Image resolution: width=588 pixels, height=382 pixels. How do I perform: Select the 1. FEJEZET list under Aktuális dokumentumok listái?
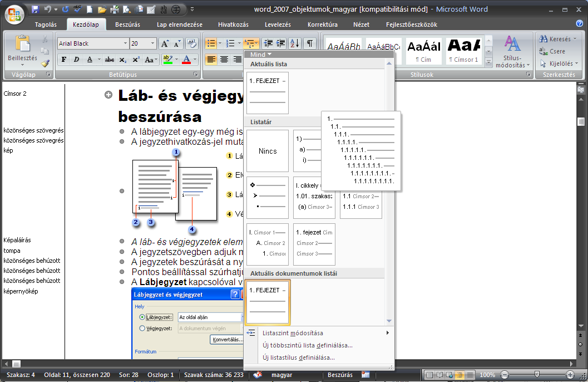[268, 302]
